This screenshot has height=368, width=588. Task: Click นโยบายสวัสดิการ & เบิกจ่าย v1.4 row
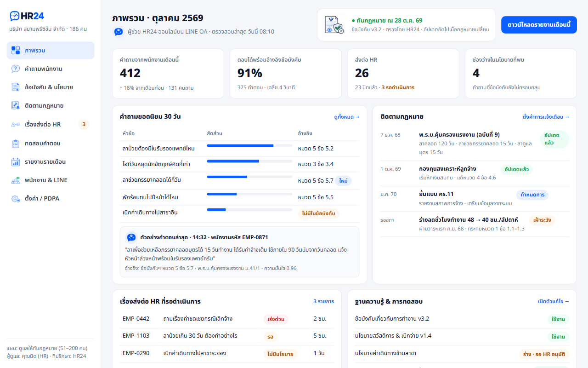point(462,336)
